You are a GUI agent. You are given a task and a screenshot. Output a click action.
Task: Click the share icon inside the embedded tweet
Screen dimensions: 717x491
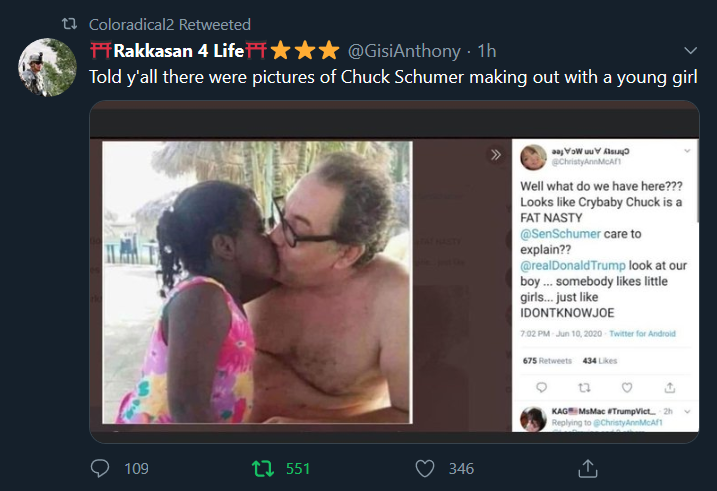pos(669,386)
